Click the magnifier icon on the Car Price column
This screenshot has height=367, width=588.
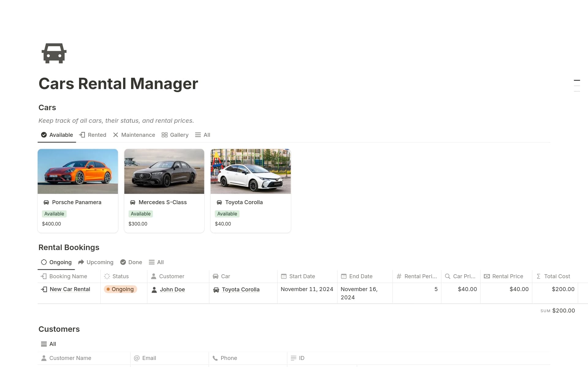(x=447, y=276)
